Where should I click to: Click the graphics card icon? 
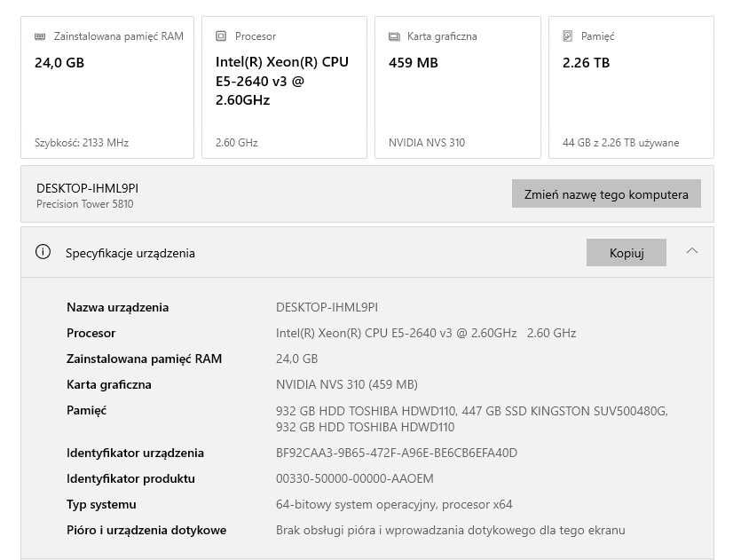point(395,36)
